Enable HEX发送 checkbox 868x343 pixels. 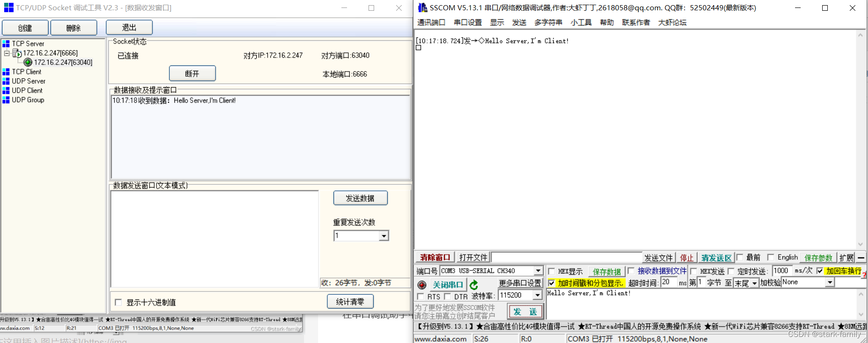pyautogui.click(x=694, y=271)
